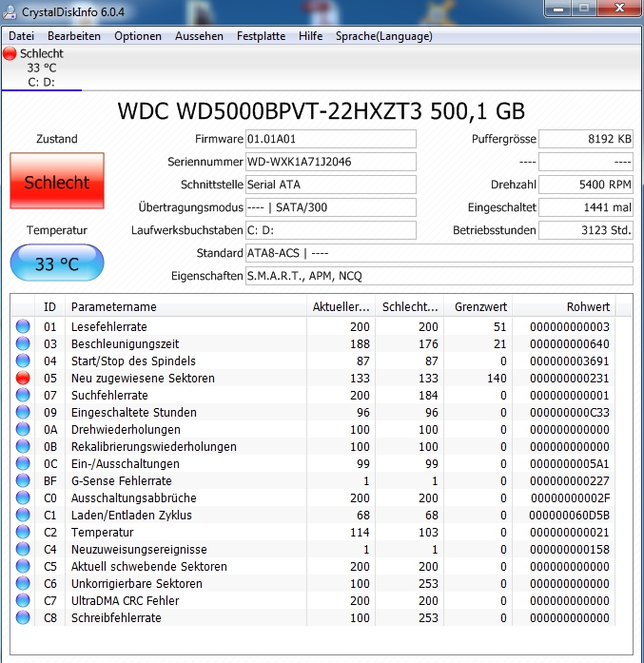Click the blue status dot for Aktuell schwebende Sektoren
Screen dimensions: 644x663
pos(23,566)
